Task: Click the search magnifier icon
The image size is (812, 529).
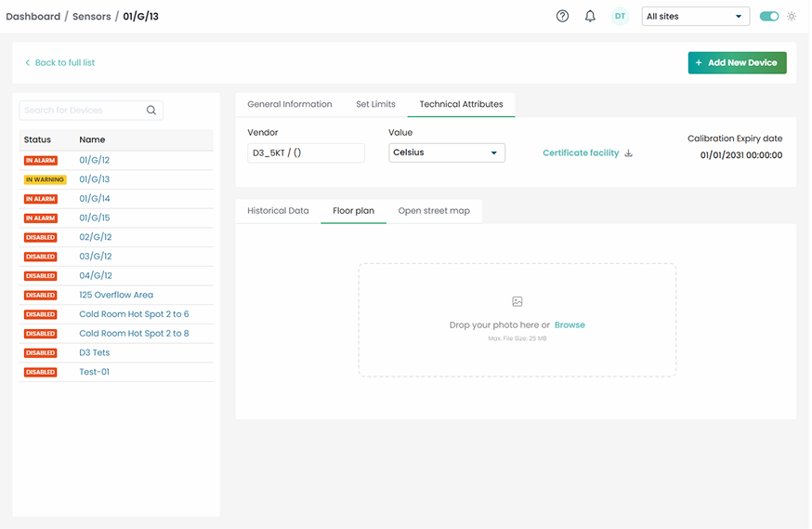Action: point(151,110)
